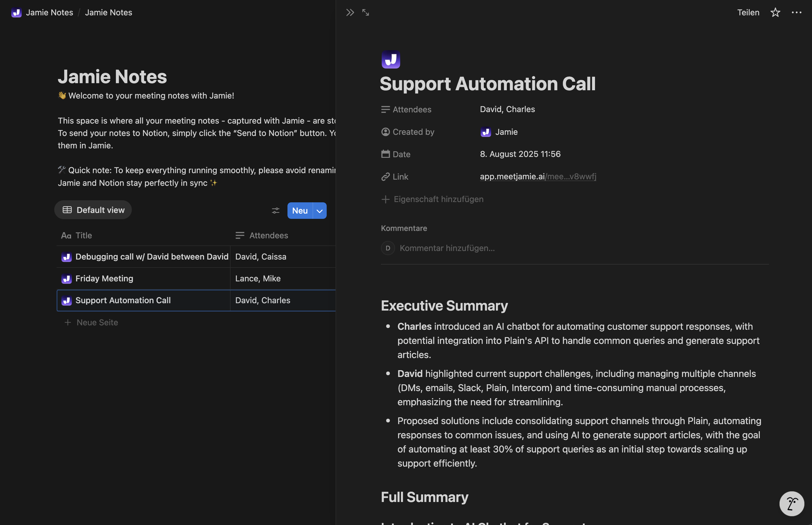The height and width of the screenshot is (525, 812).
Task: Click the Jamie icon on the Debugging call row
Action: point(66,257)
